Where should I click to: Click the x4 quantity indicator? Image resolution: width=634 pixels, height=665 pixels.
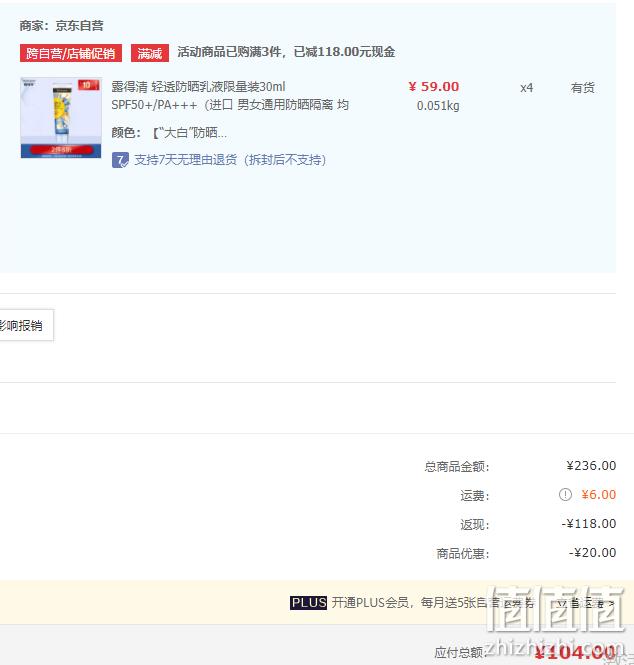click(x=527, y=88)
